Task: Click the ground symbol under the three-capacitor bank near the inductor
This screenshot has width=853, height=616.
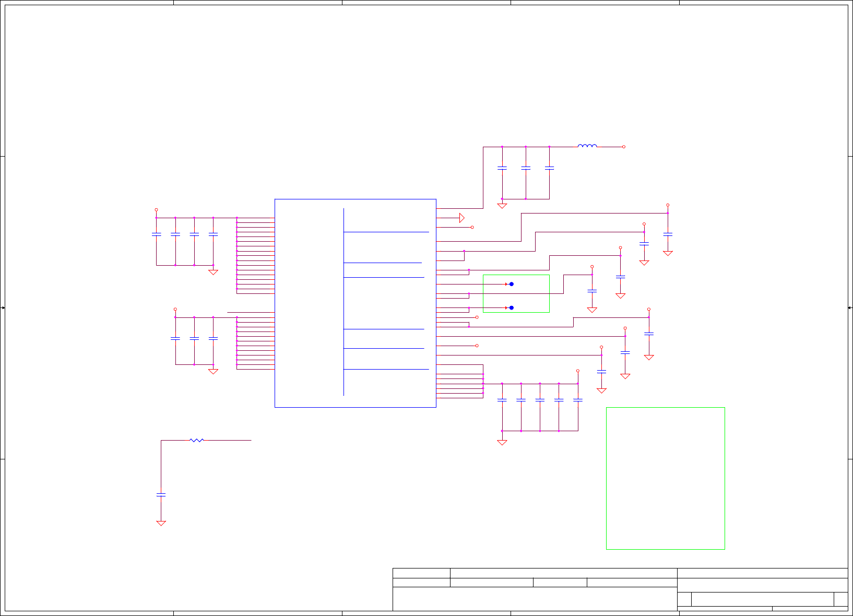Action: coord(502,206)
